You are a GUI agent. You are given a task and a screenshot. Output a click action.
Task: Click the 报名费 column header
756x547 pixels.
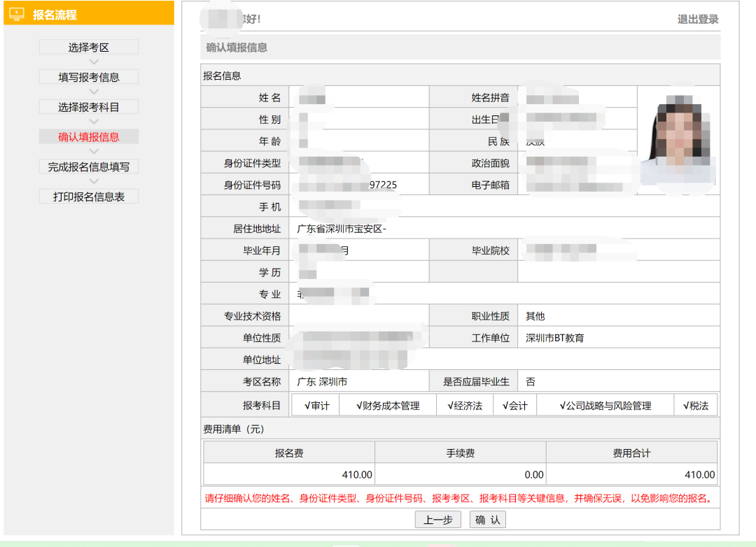coord(289,453)
